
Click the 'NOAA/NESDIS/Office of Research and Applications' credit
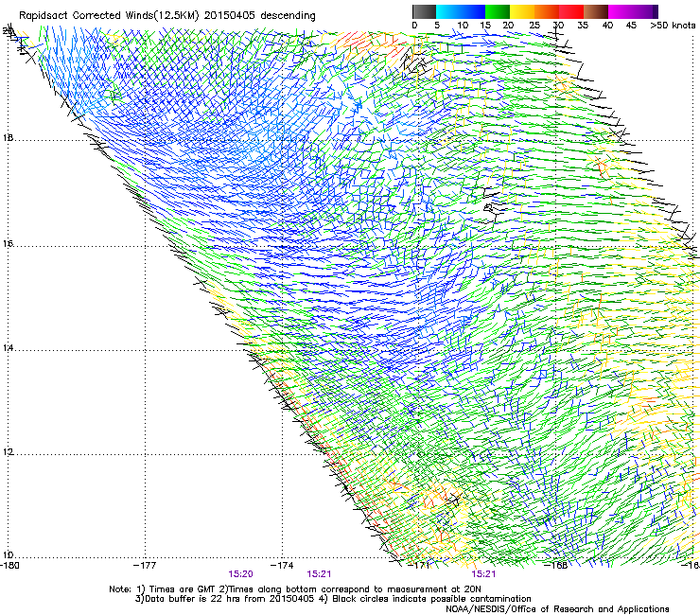(557, 609)
